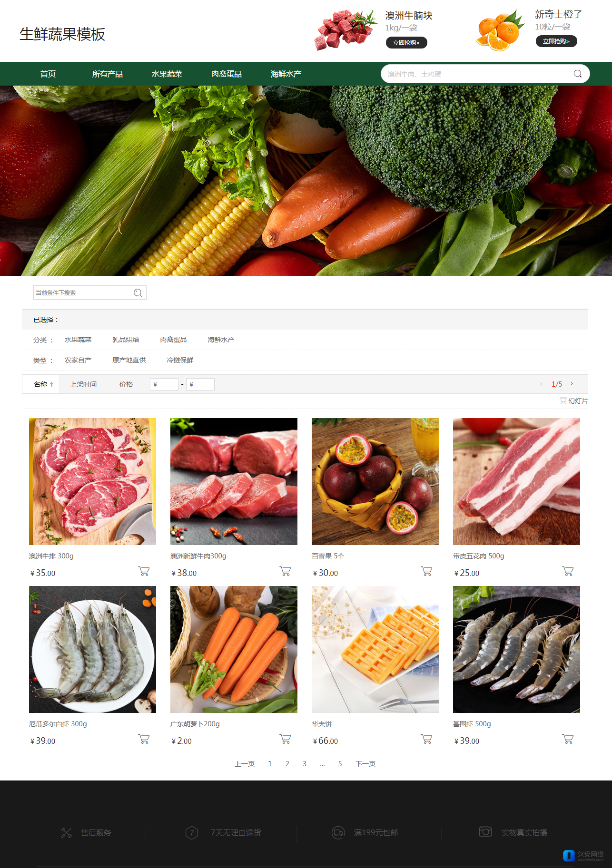
Task: Sort products by 上架时间
Action: (x=83, y=384)
